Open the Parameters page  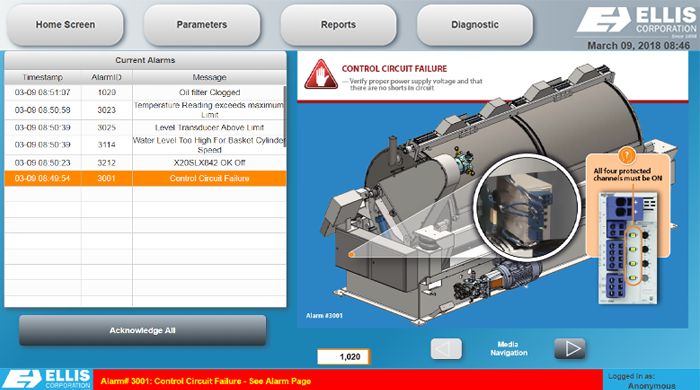(x=202, y=25)
